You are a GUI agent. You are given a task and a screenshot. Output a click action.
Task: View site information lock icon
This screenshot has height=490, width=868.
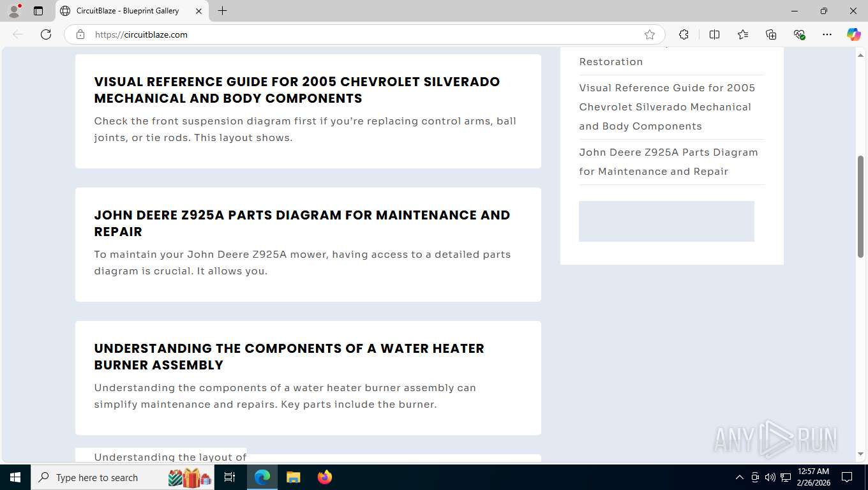80,34
